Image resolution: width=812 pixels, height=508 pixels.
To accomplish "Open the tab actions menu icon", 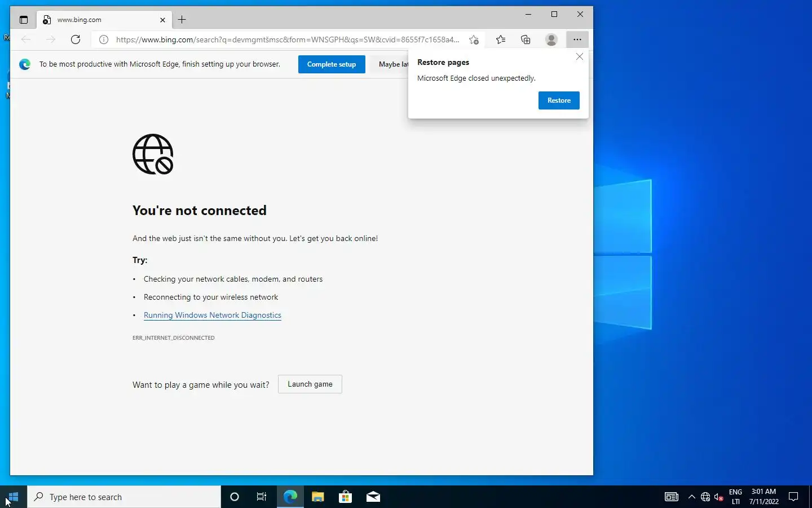I will tap(23, 20).
